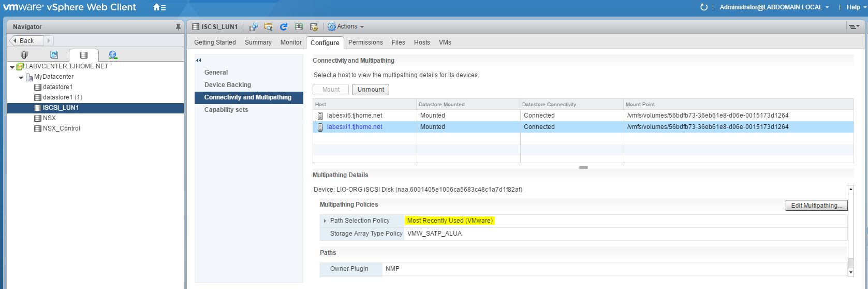Select Capability sets in side menu
Viewport: 868px width, 289px height.
pyautogui.click(x=249, y=110)
